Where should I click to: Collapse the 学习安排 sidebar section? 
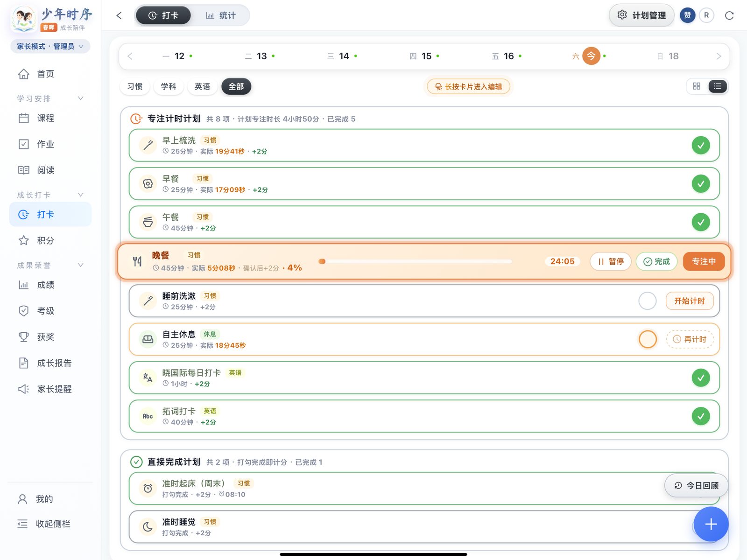pyautogui.click(x=81, y=98)
